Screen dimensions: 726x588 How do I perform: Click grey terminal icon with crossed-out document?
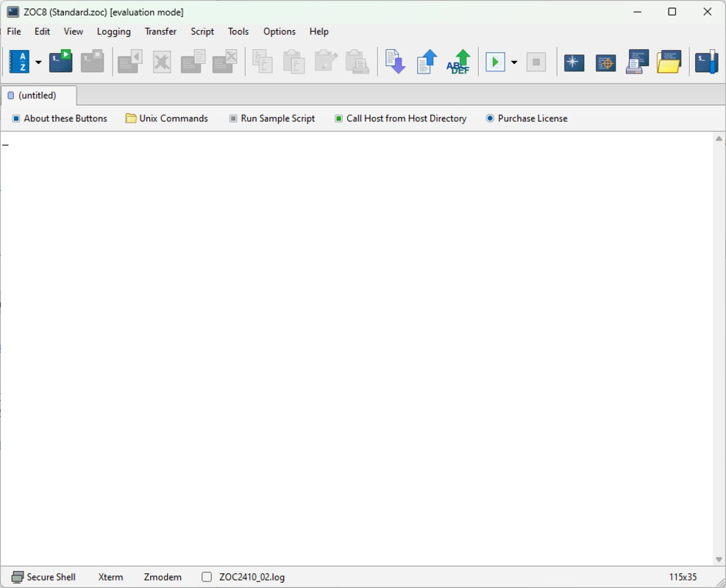point(224,61)
